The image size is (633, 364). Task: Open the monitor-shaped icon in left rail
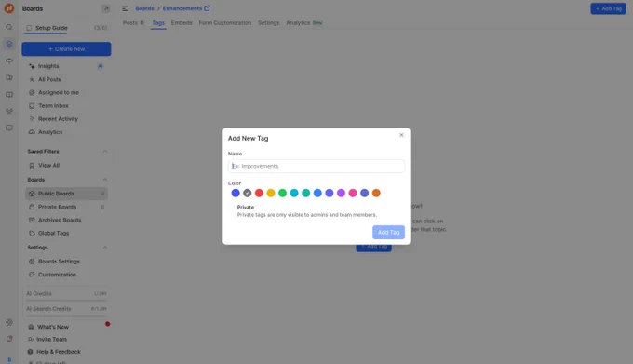9,128
